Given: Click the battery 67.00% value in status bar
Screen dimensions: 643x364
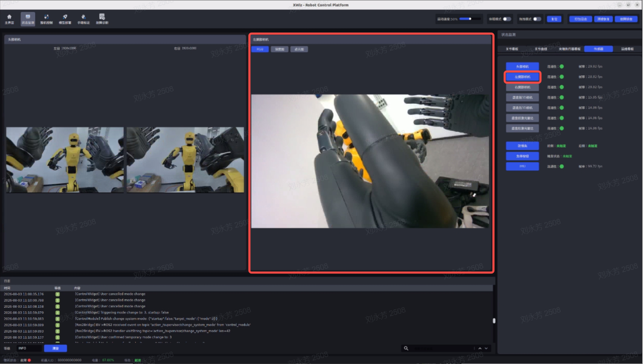Looking at the screenshot, I should coord(109,360).
